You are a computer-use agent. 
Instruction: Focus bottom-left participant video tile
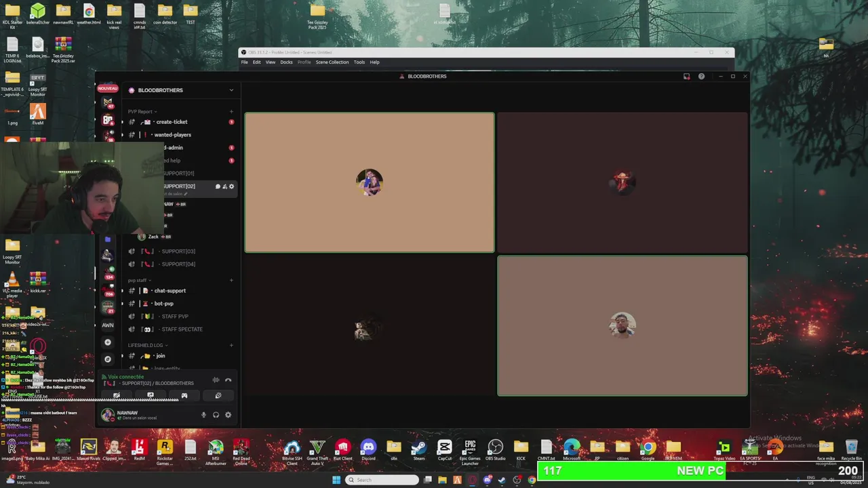tap(370, 326)
